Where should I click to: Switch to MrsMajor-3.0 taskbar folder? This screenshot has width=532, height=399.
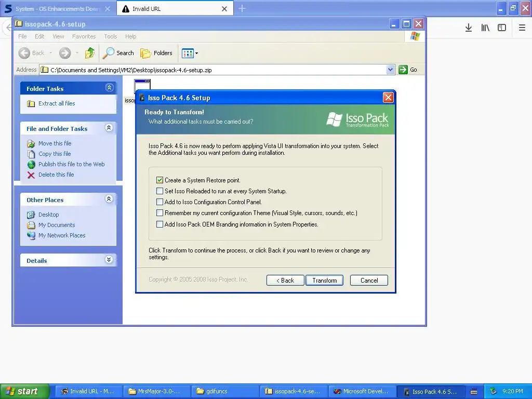156,391
